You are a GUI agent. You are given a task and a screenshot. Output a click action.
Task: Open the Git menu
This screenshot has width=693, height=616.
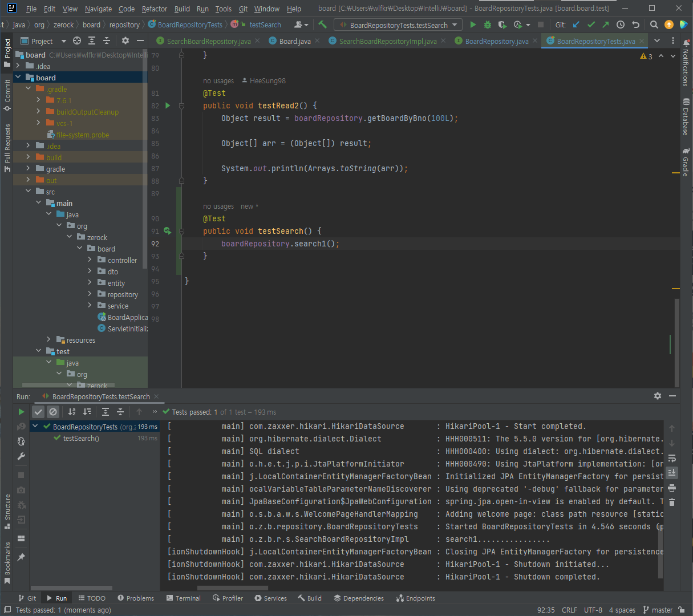point(244,9)
